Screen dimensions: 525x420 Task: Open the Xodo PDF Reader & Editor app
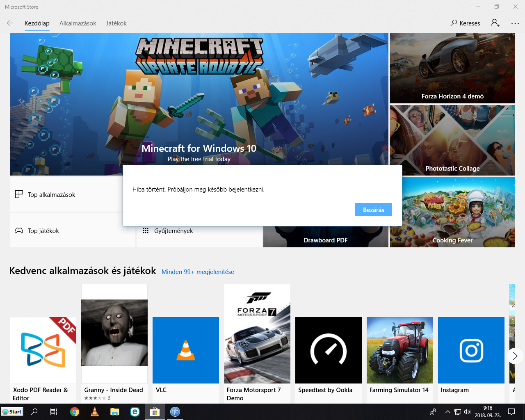point(43,360)
